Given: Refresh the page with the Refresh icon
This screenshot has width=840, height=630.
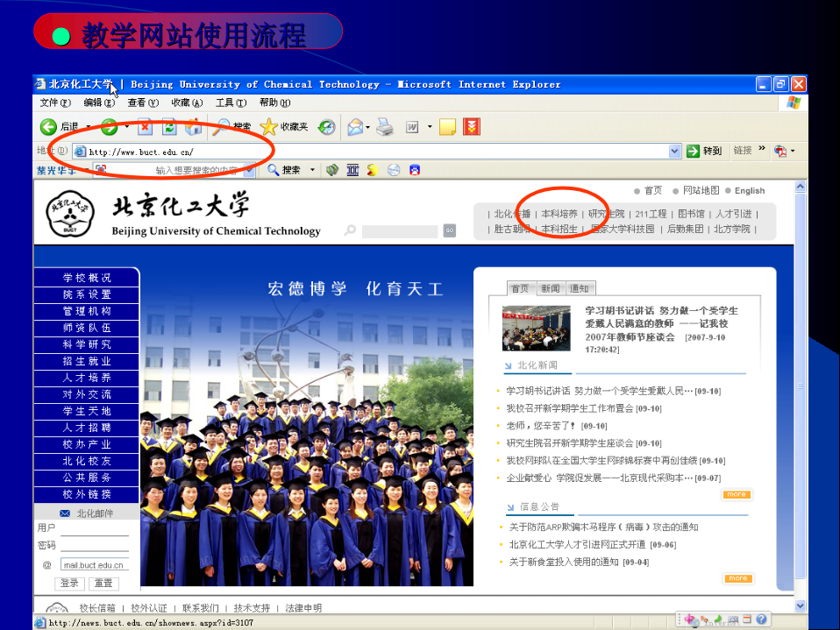Looking at the screenshot, I should 169,127.
